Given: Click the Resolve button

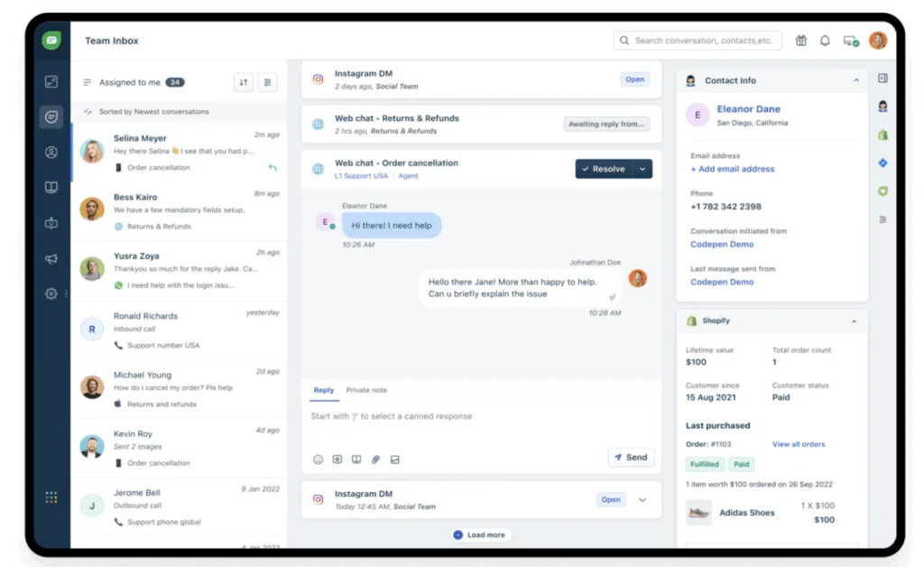Looking at the screenshot, I should 604,169.
